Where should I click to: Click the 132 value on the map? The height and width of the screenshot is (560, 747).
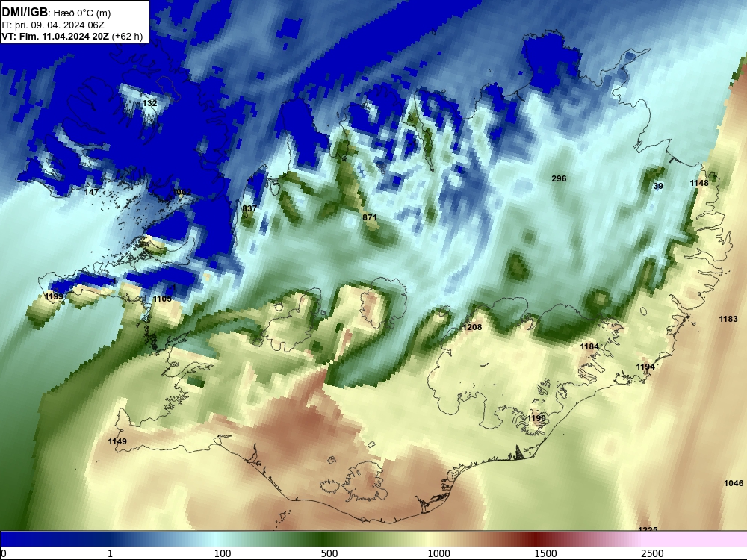(x=149, y=103)
